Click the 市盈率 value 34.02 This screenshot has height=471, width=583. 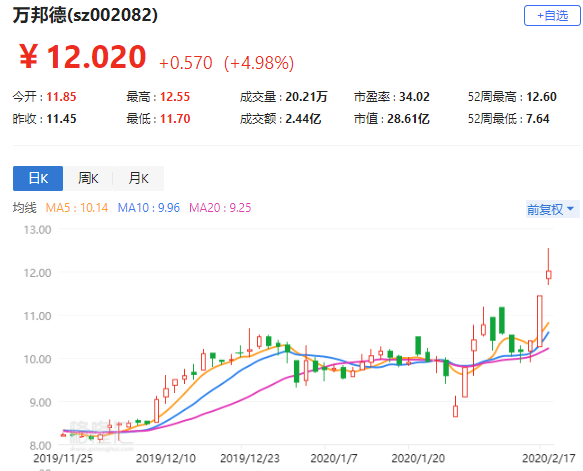pos(415,97)
